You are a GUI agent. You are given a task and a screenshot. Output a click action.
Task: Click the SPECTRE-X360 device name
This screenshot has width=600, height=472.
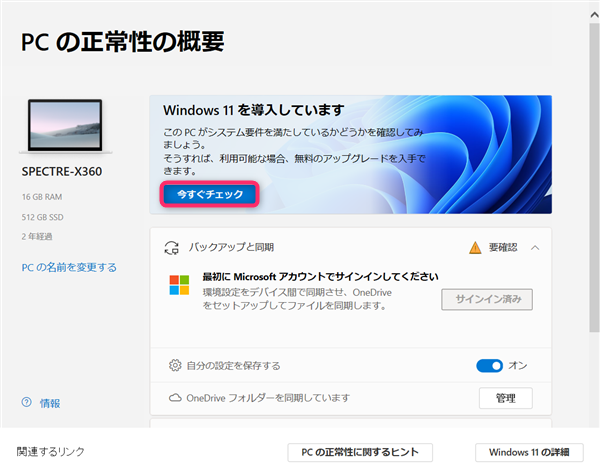[62, 171]
